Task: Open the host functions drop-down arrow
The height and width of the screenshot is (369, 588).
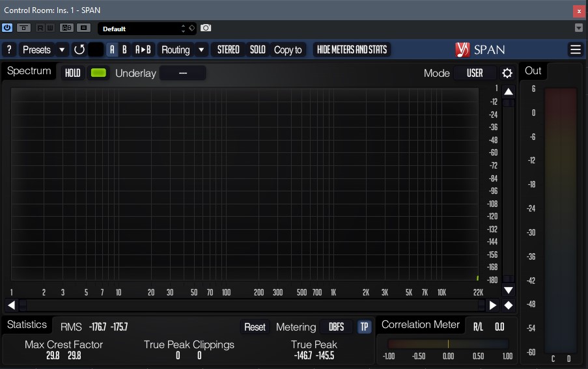Action: 579,28
